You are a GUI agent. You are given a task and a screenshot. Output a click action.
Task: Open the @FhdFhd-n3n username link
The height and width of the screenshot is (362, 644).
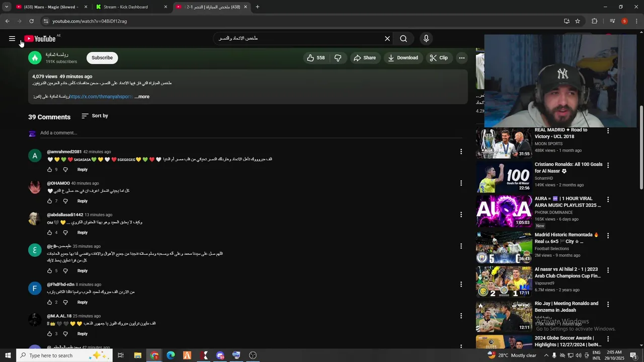[60, 285]
